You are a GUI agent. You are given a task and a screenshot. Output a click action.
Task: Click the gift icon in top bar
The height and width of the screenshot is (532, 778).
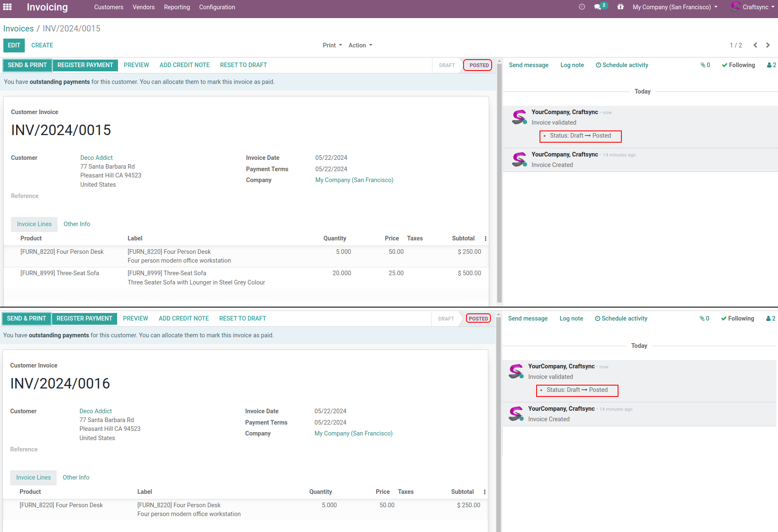point(620,7)
